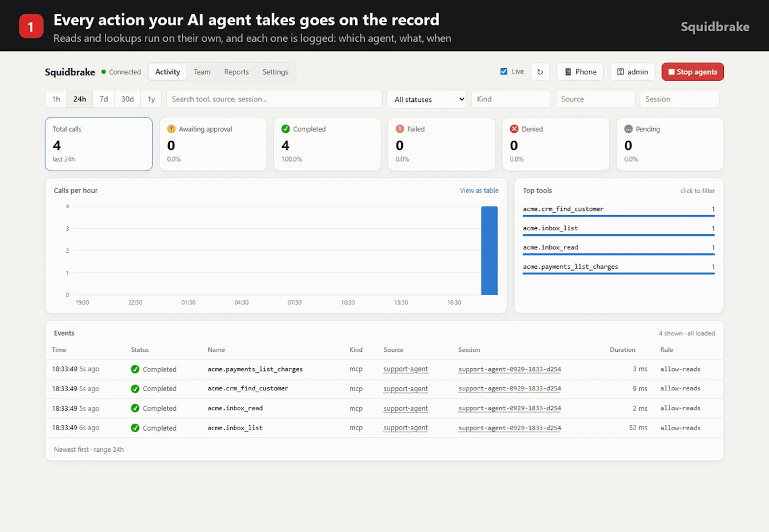Click the Time column header in Events
Viewport: 769px width, 532px height.
[59, 350]
